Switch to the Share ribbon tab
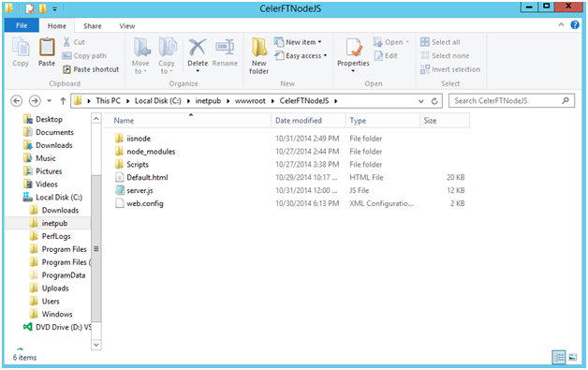Image resolution: width=588 pixels, height=370 pixels. 93,26
